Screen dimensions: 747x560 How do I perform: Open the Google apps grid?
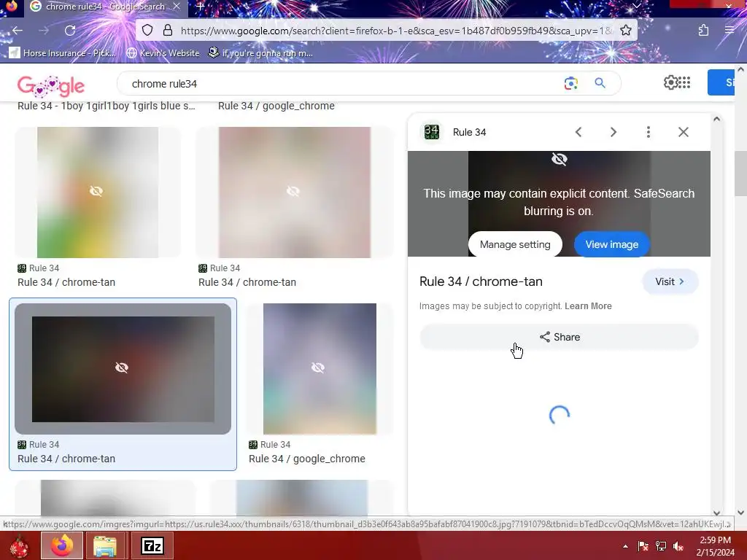pos(684,82)
